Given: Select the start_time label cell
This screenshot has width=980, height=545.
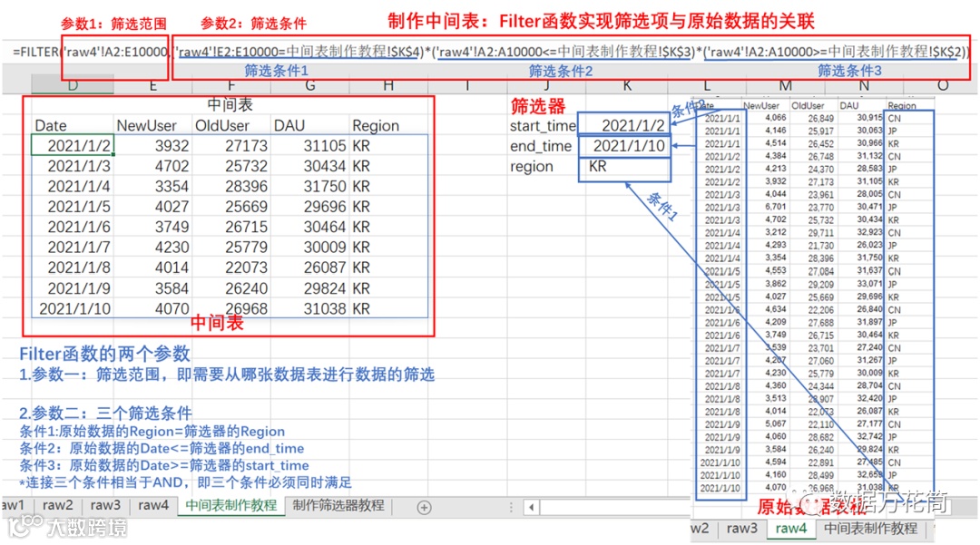Looking at the screenshot, I should [x=543, y=125].
